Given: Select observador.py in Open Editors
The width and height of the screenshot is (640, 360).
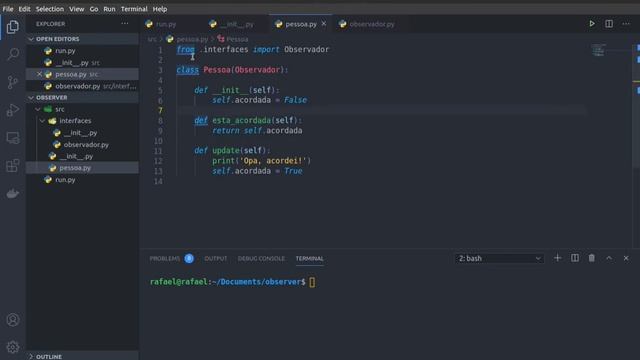Looking at the screenshot, I should pos(82,86).
